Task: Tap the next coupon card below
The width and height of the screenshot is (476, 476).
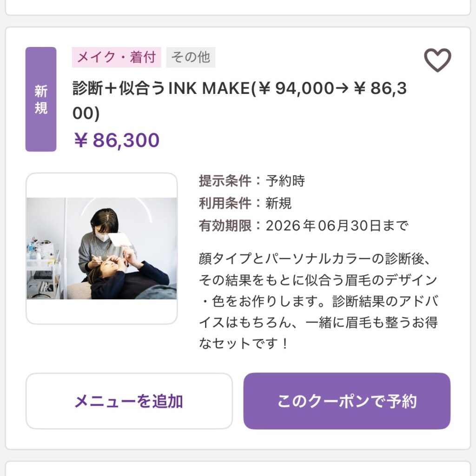Action: click(x=238, y=469)
